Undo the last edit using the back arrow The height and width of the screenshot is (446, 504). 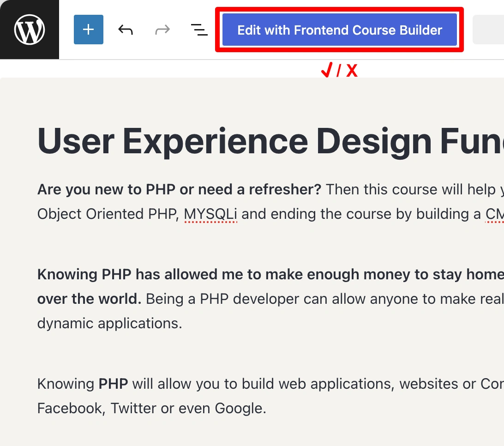[125, 29]
